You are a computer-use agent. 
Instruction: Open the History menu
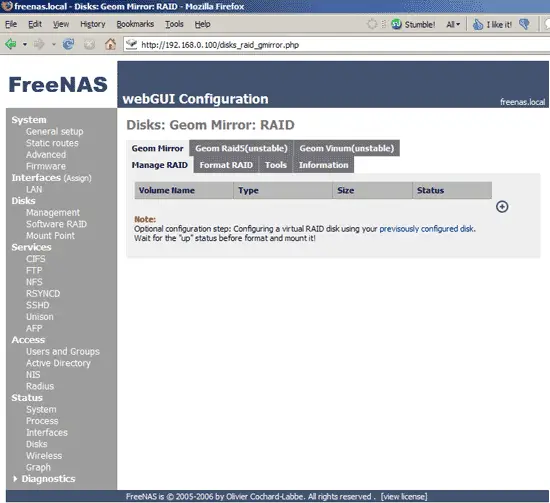pos(93,24)
